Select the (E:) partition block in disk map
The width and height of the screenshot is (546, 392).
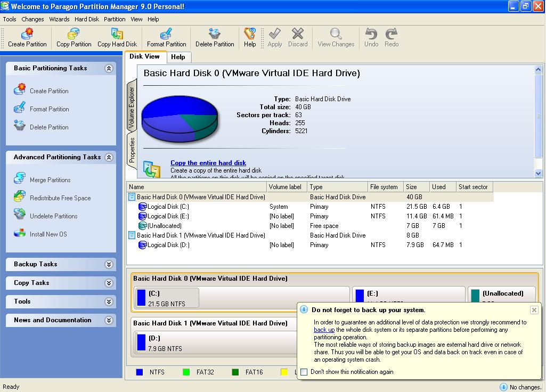[408, 294]
